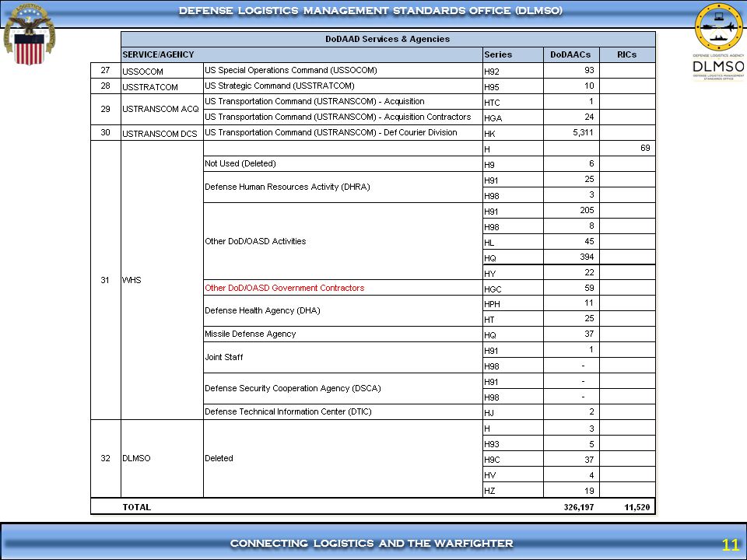Click Connecting Logistics and the Warfighter footer

372,544
